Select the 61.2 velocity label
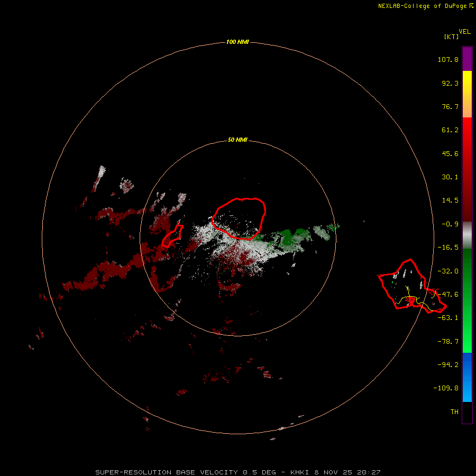This screenshot has height=476, width=476. 450,130
